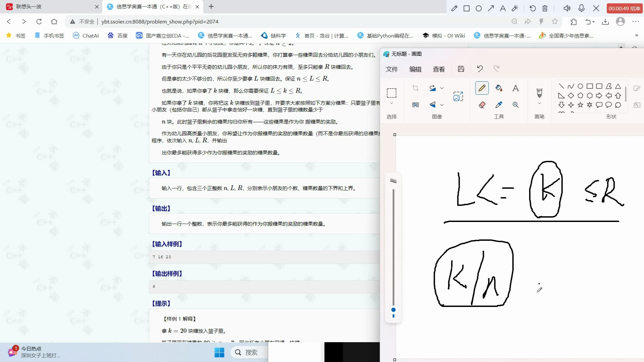Go to the browser home page
Viewport: 644px width, 362px height.
click(x=54, y=21)
